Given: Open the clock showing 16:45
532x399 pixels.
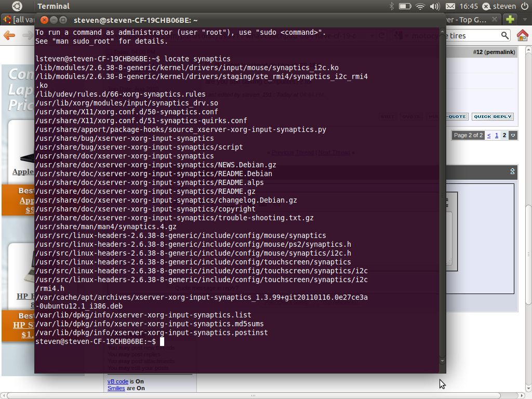Looking at the screenshot, I should pos(469,6).
